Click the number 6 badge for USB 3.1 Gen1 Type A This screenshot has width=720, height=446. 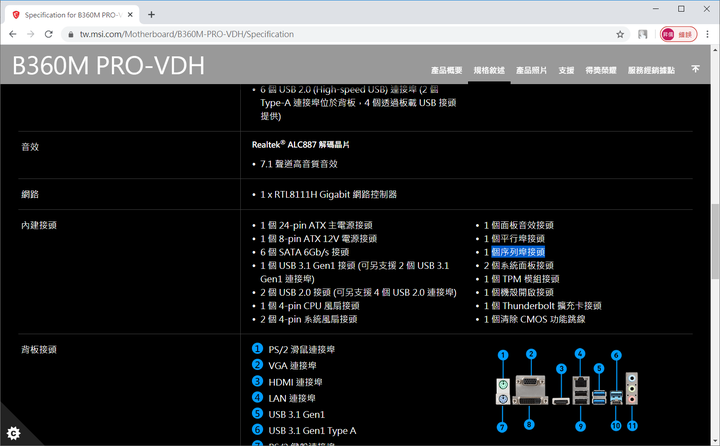pos(257,429)
